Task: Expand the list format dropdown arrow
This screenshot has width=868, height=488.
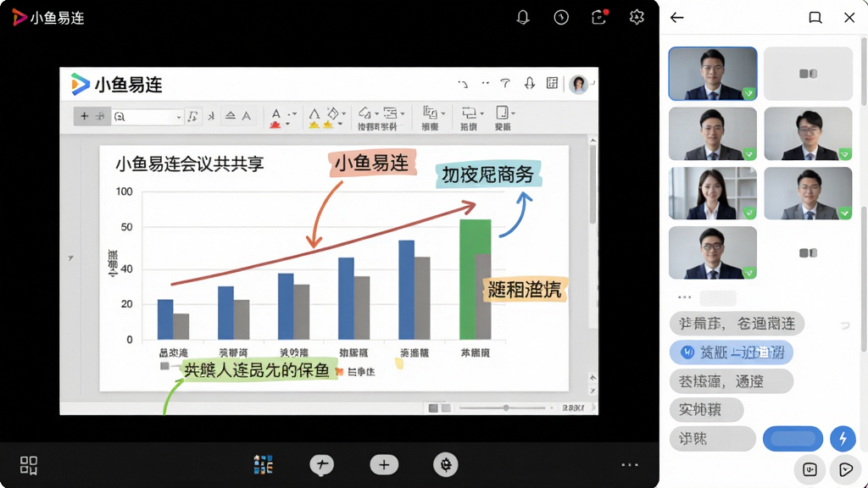Action: click(x=403, y=114)
